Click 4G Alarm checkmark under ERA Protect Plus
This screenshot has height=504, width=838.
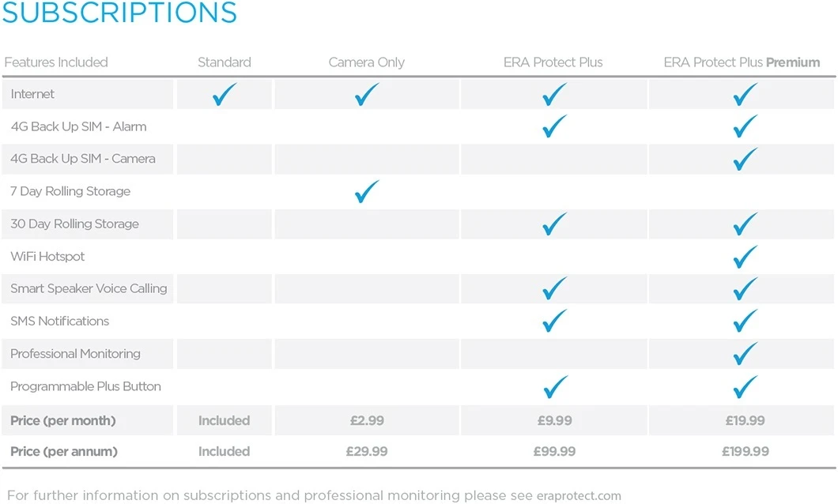[x=555, y=127]
